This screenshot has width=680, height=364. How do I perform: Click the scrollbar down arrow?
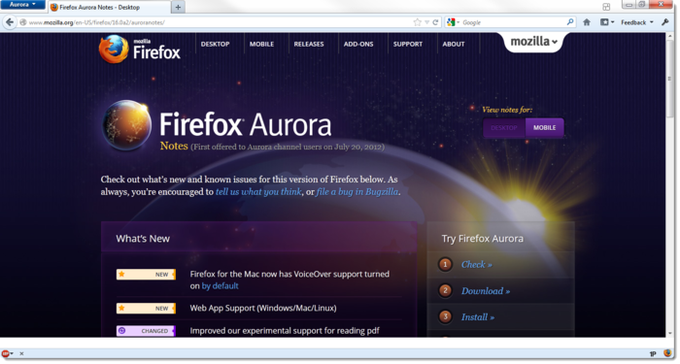tap(671, 333)
